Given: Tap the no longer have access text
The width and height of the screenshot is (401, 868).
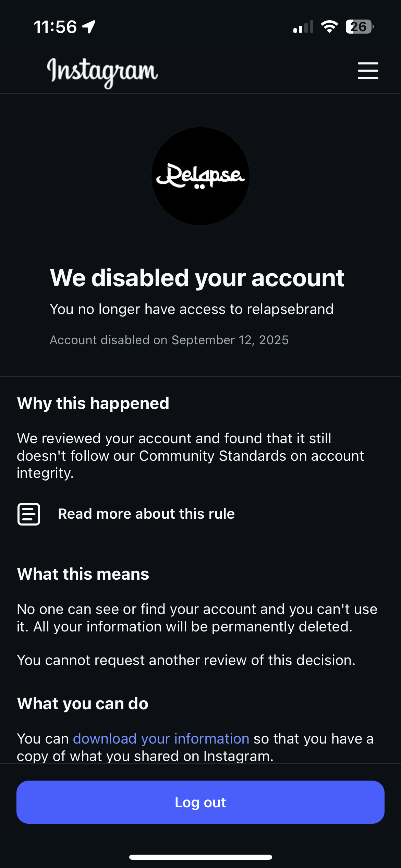Looking at the screenshot, I should [x=192, y=309].
